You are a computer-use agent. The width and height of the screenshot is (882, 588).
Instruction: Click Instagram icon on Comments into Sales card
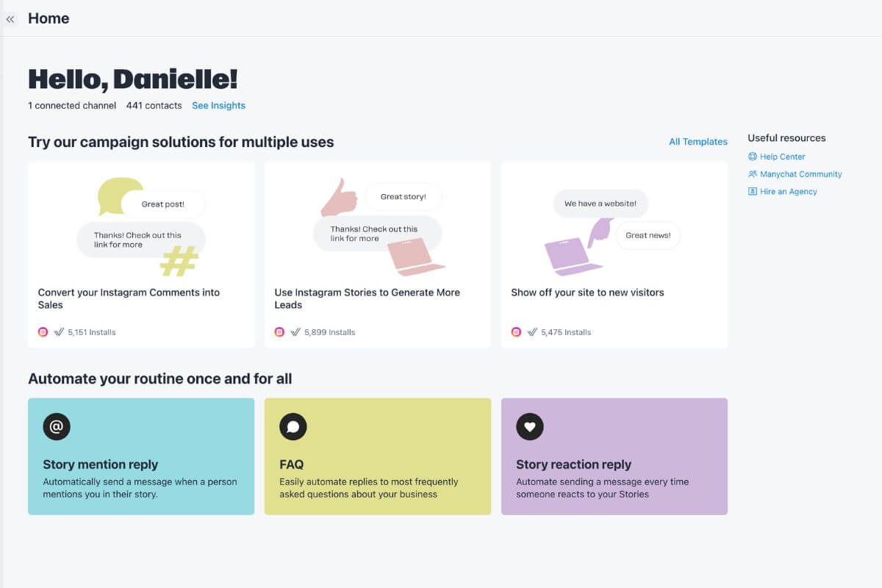point(43,332)
